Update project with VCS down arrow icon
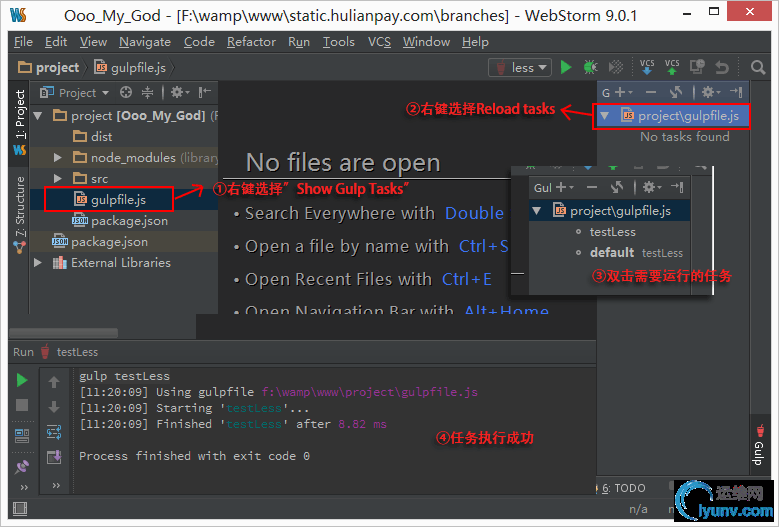779x527 pixels. (x=647, y=68)
